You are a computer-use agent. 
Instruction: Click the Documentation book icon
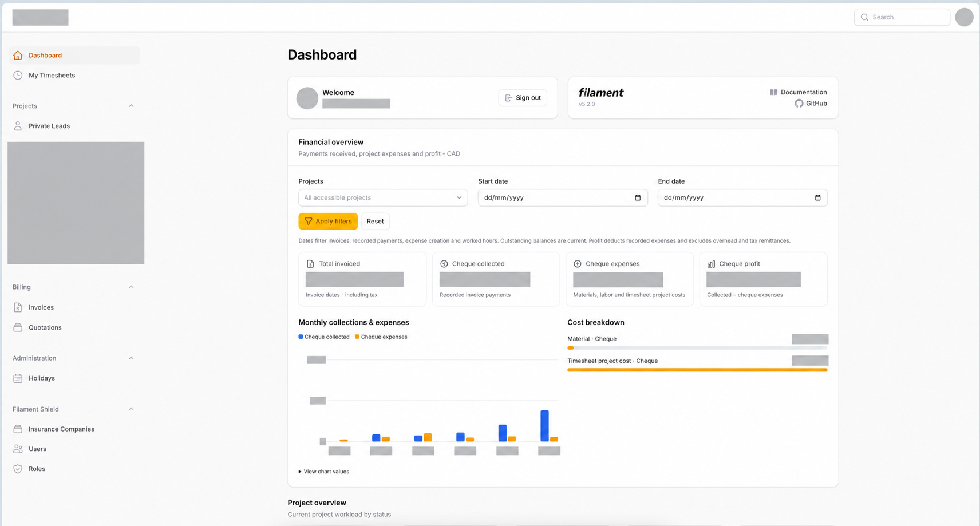(773, 92)
